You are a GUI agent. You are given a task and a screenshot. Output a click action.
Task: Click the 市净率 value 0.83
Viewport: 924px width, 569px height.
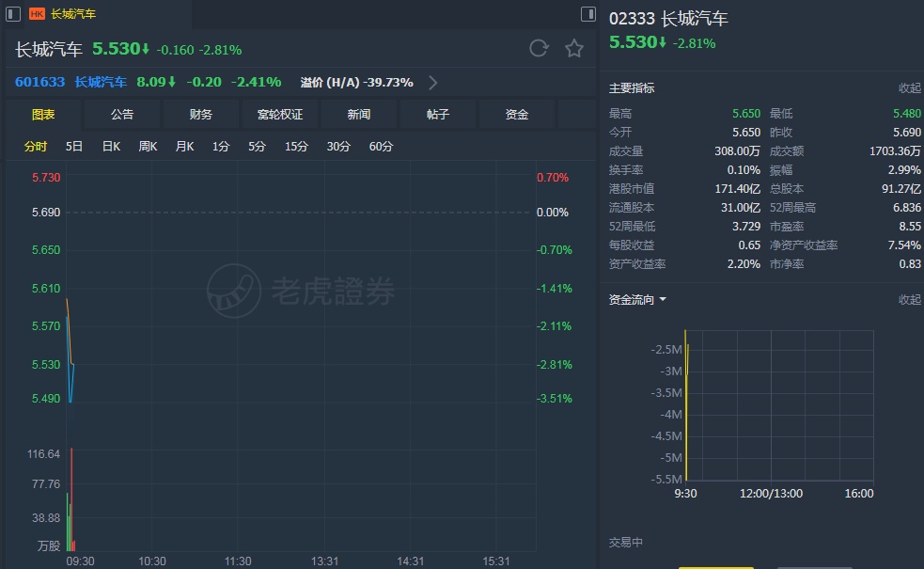[x=910, y=264]
